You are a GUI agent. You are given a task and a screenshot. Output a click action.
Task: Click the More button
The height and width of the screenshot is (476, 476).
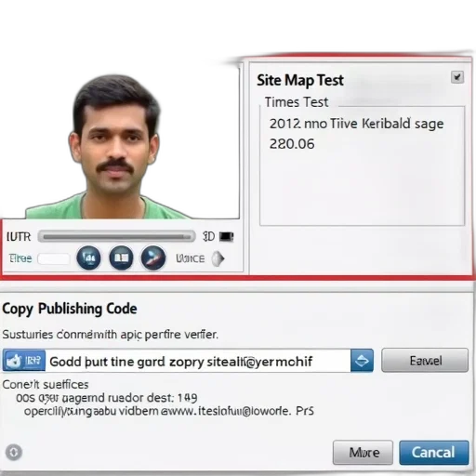(363, 453)
